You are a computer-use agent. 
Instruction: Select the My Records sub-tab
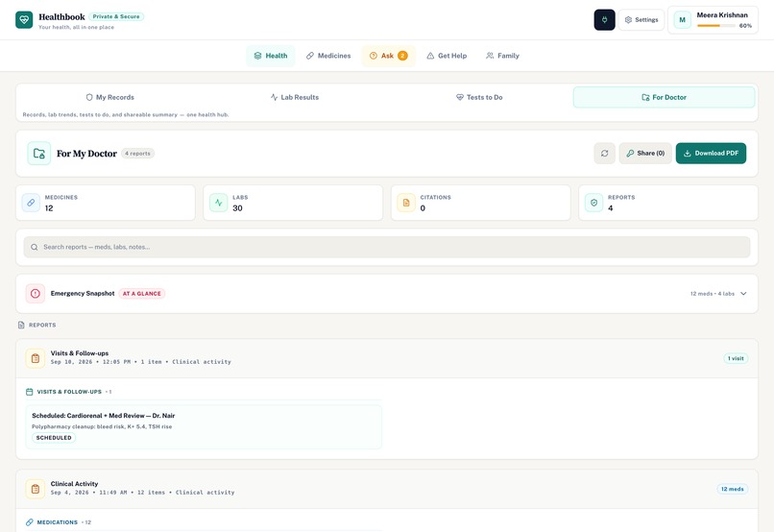click(x=110, y=97)
